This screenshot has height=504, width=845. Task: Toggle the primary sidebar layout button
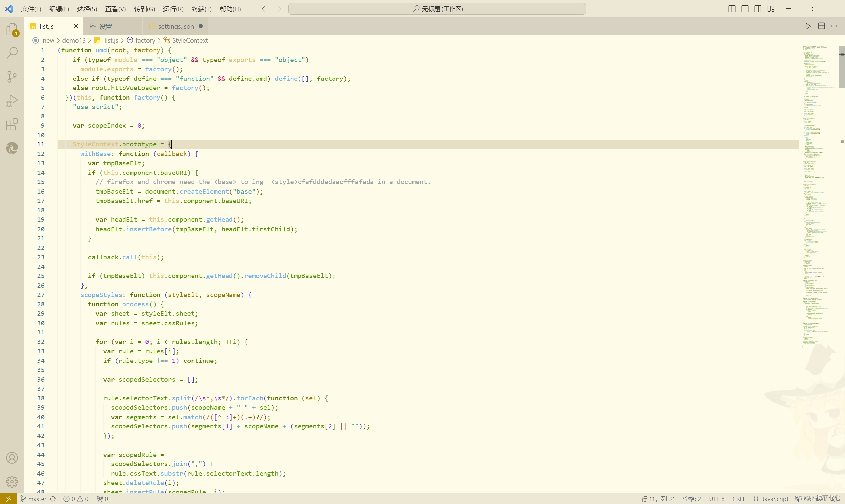pos(732,9)
